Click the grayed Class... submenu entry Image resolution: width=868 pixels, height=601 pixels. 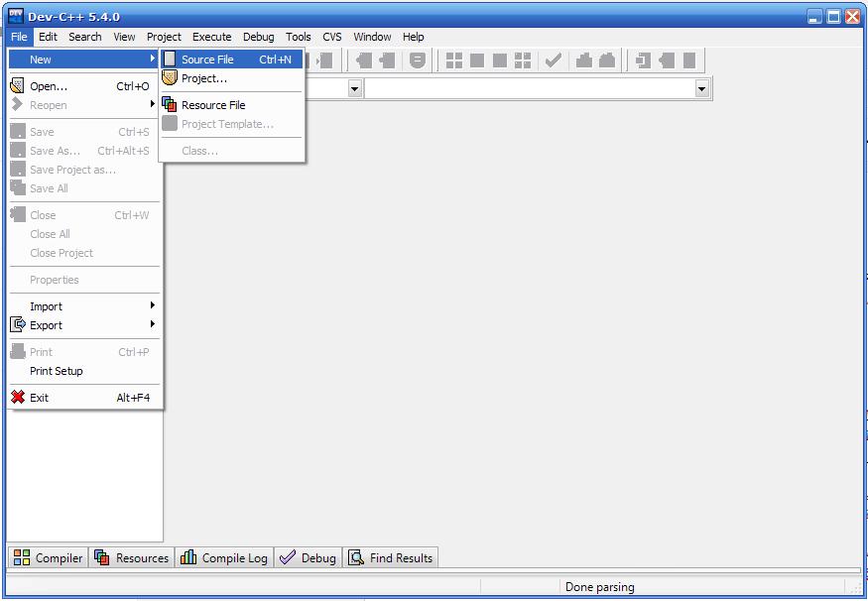point(231,151)
